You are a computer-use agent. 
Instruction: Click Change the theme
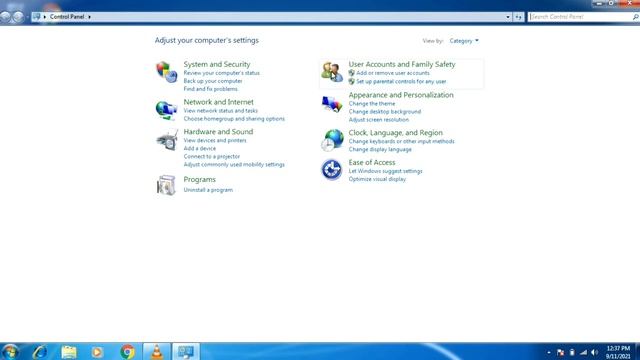pyautogui.click(x=372, y=104)
